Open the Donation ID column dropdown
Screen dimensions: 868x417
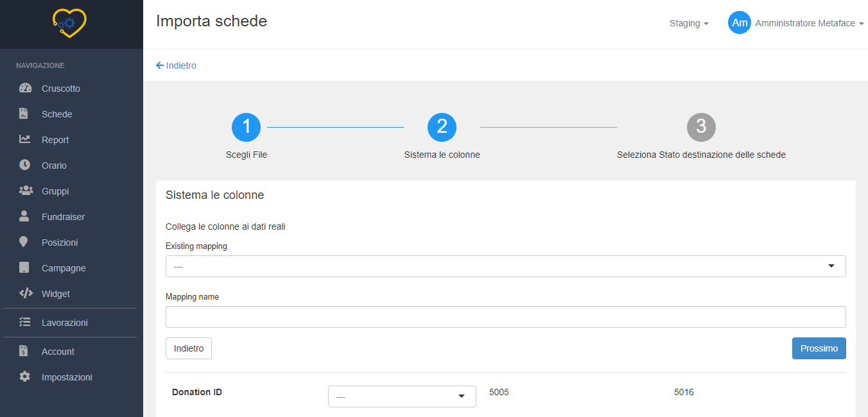tap(402, 396)
